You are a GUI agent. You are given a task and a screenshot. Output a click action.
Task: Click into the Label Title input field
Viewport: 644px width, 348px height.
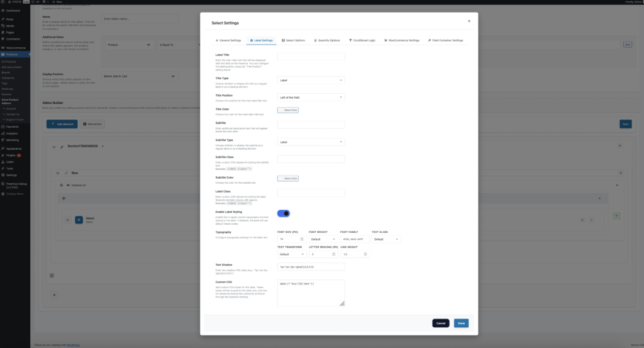point(311,57)
